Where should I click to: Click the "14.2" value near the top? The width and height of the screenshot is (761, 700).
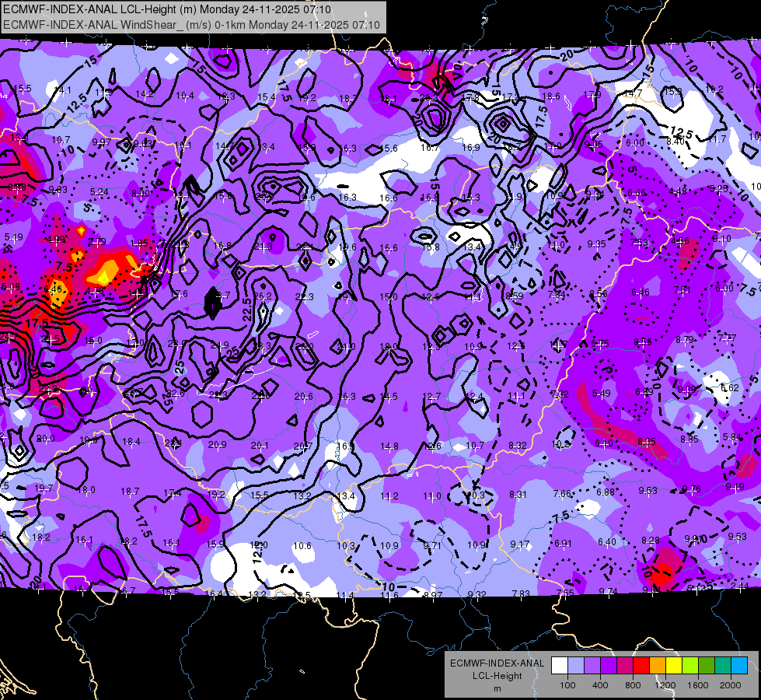[144, 94]
